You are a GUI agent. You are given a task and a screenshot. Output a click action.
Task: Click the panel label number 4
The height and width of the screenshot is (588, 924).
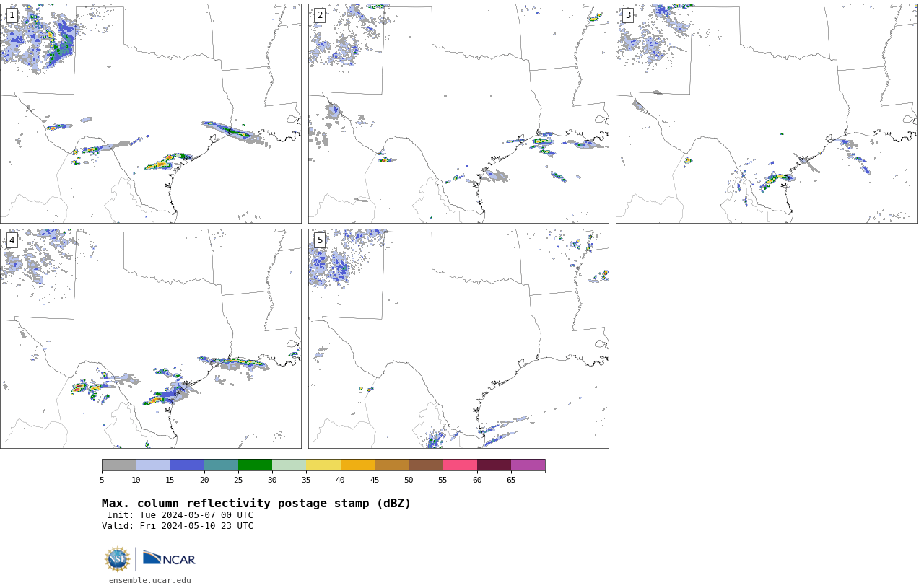pyautogui.click(x=12, y=240)
